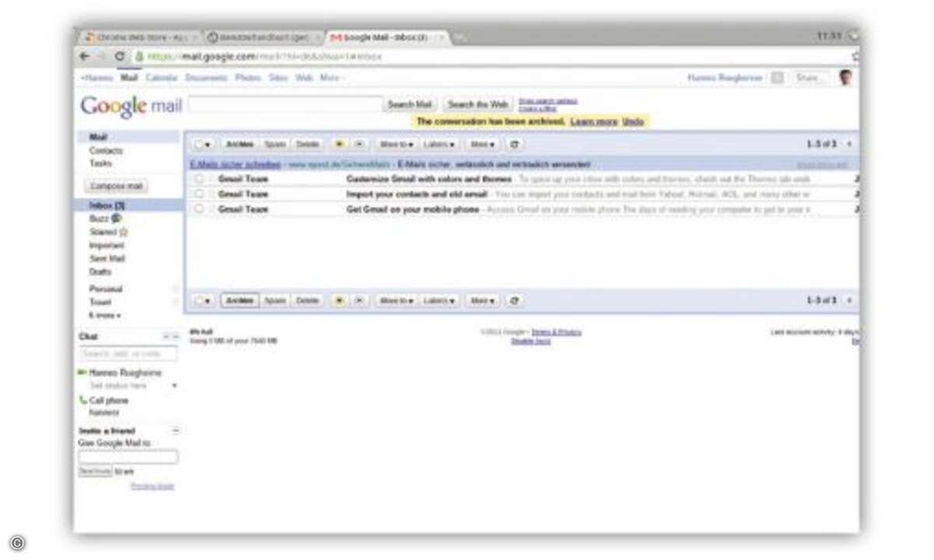
Task: Open Photos in the Google top bar
Action: point(248,78)
